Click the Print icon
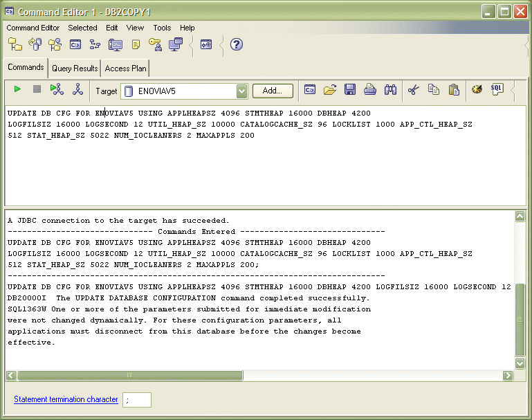The height and width of the screenshot is (420, 532). 370,89
